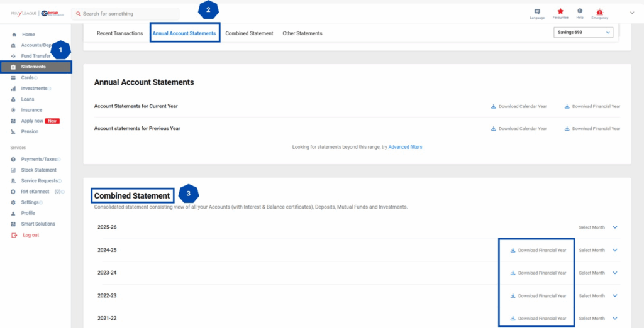
Task: Click the Help icon in header
Action: [580, 11]
